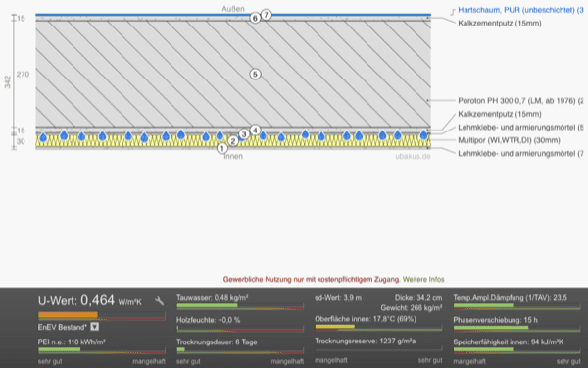Click layer marker number 6
This screenshot has height=368, width=588.
point(255,18)
